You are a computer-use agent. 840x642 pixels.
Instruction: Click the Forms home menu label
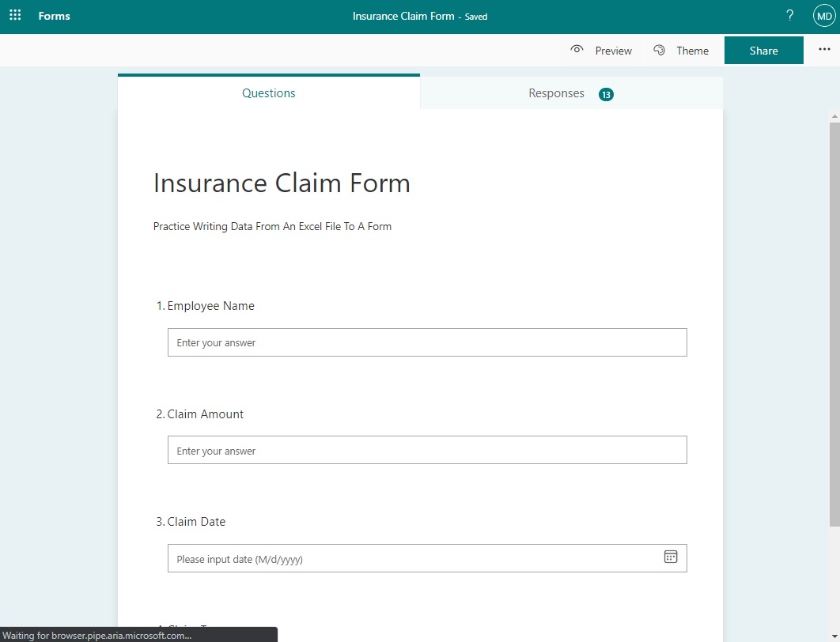53,15
